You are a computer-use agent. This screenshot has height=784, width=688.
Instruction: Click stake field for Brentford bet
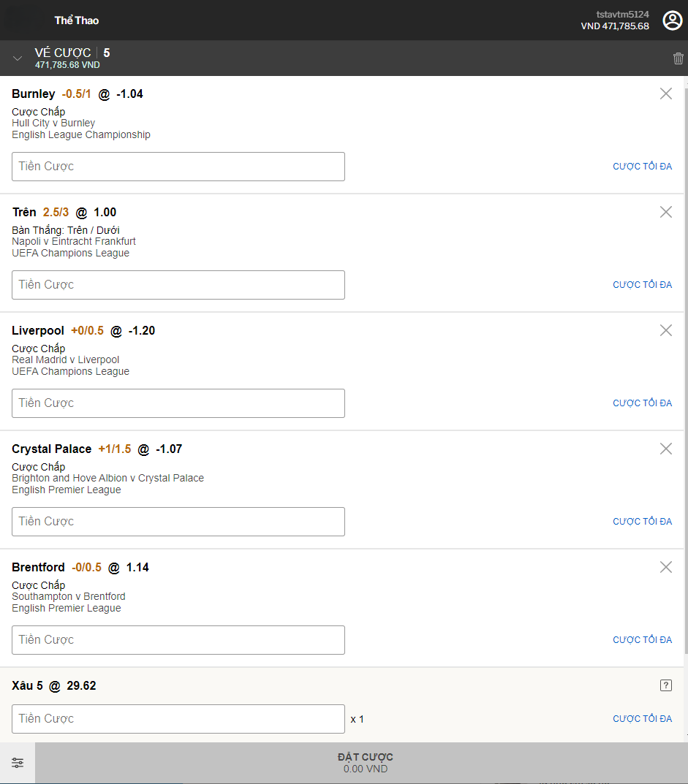(x=178, y=640)
